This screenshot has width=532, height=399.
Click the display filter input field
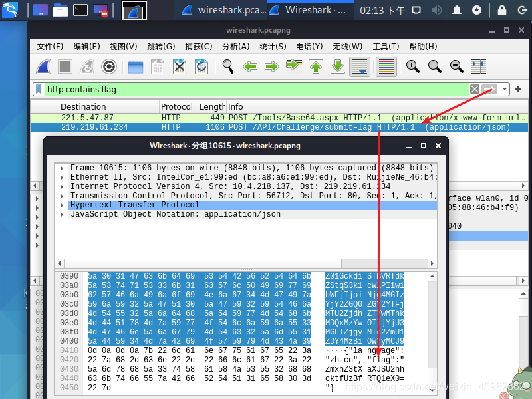tap(257, 90)
